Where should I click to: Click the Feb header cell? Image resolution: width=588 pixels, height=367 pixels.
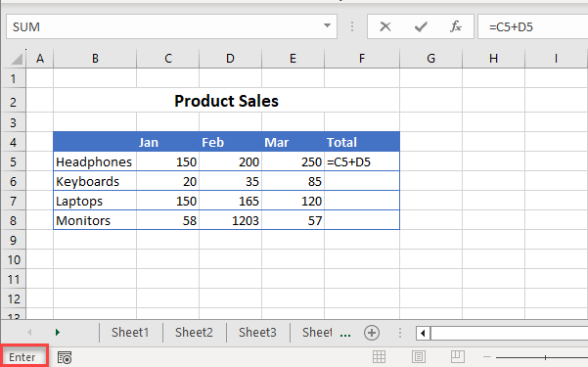pos(230,142)
